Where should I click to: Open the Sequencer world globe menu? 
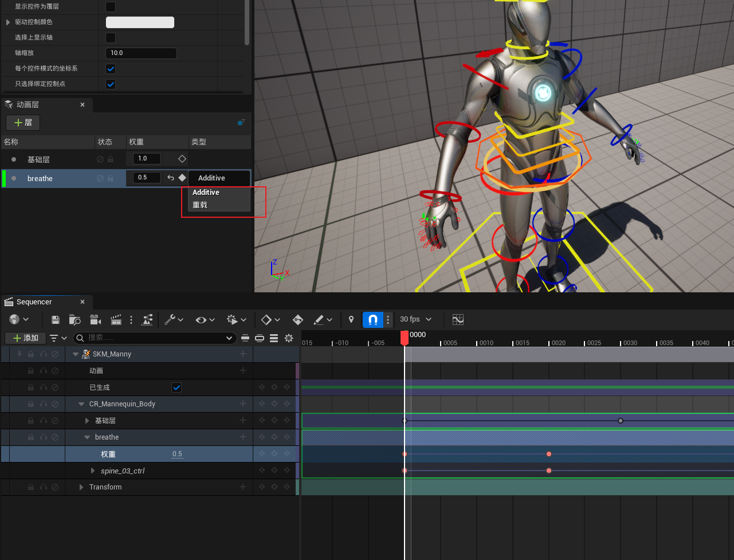click(x=19, y=320)
